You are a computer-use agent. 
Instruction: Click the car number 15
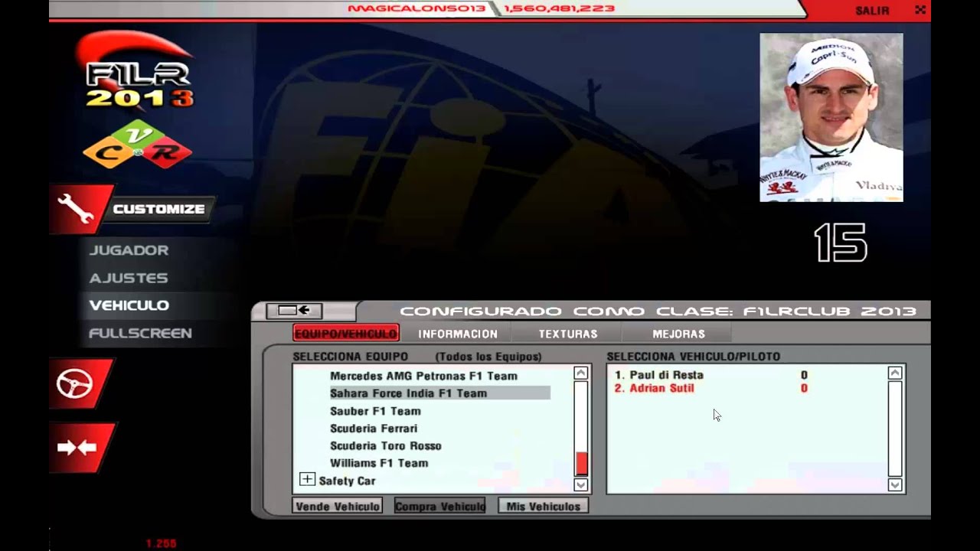[x=841, y=243]
